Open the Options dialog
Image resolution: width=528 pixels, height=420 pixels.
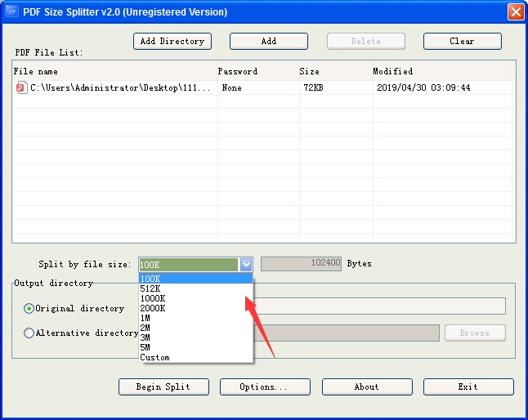[265, 386]
